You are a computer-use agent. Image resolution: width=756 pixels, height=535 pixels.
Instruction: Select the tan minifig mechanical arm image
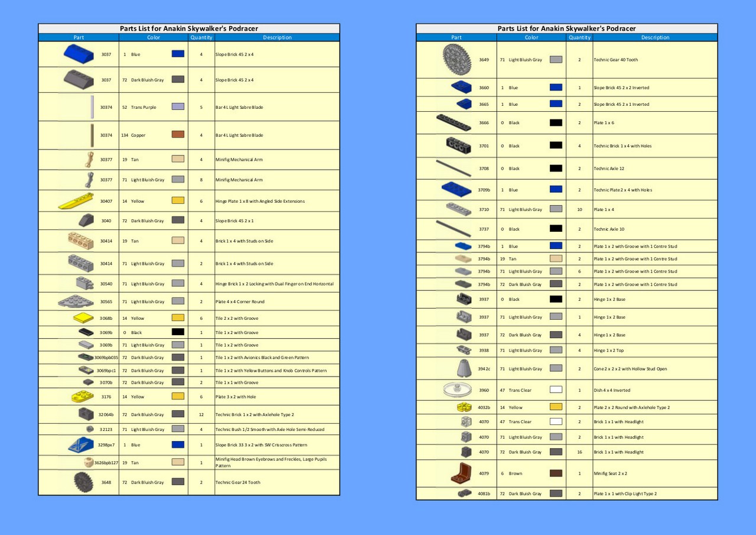pos(89,160)
